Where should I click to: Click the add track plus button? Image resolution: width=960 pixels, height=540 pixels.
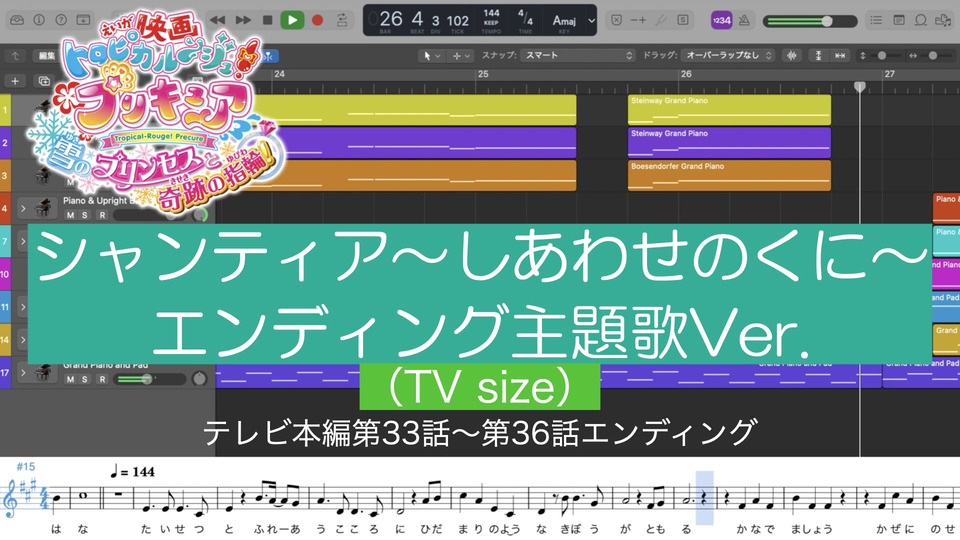15,81
